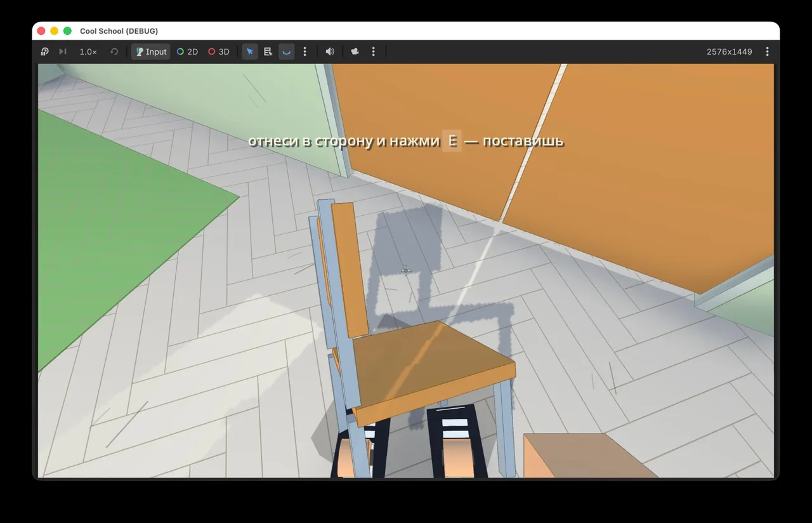Viewport: 812px width, 523px height.
Task: Open the embedding options menu at far right
Action: point(767,51)
